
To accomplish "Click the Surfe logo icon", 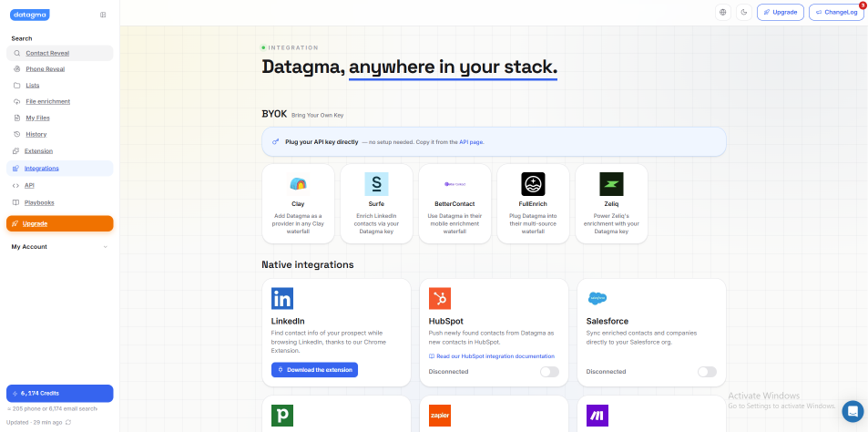I will [376, 184].
